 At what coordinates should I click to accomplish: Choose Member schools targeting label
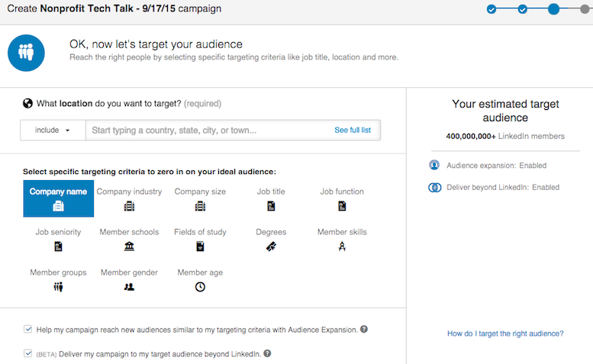(129, 232)
